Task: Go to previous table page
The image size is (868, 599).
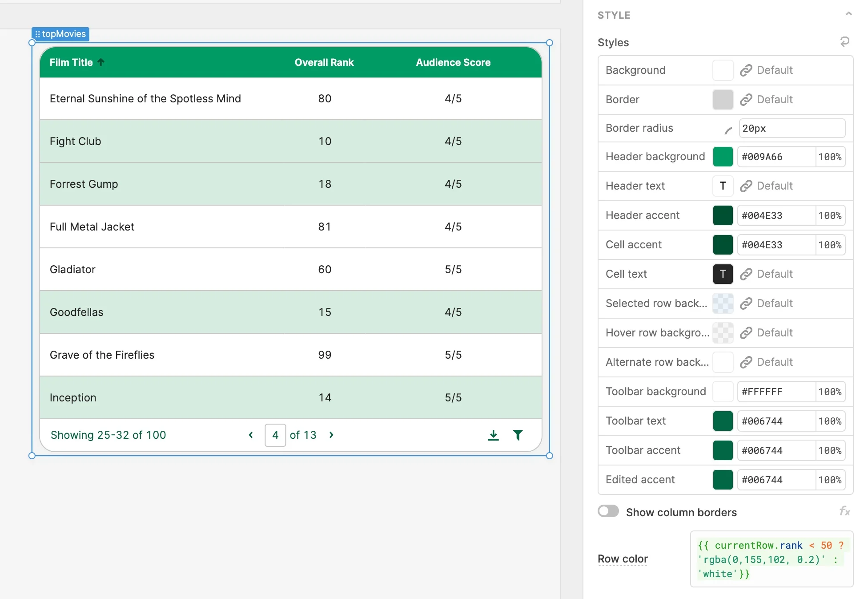Action: point(251,435)
